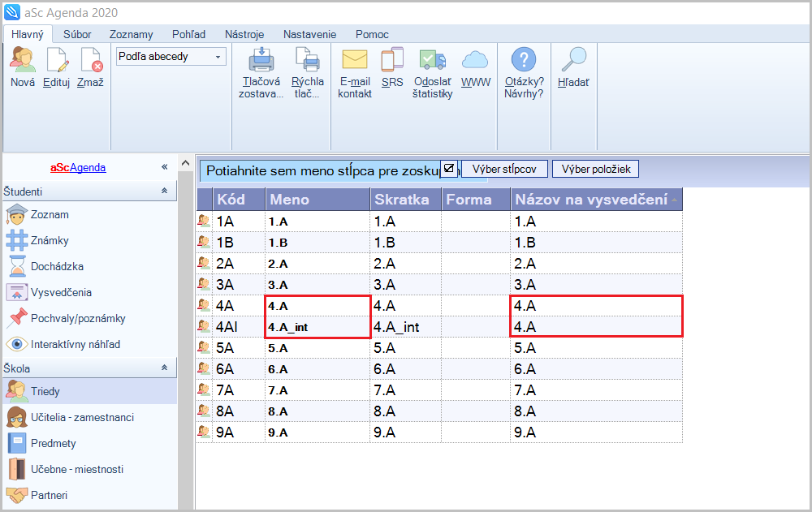Open the Nástroje menu tab
The height and width of the screenshot is (512, 812).
point(244,34)
